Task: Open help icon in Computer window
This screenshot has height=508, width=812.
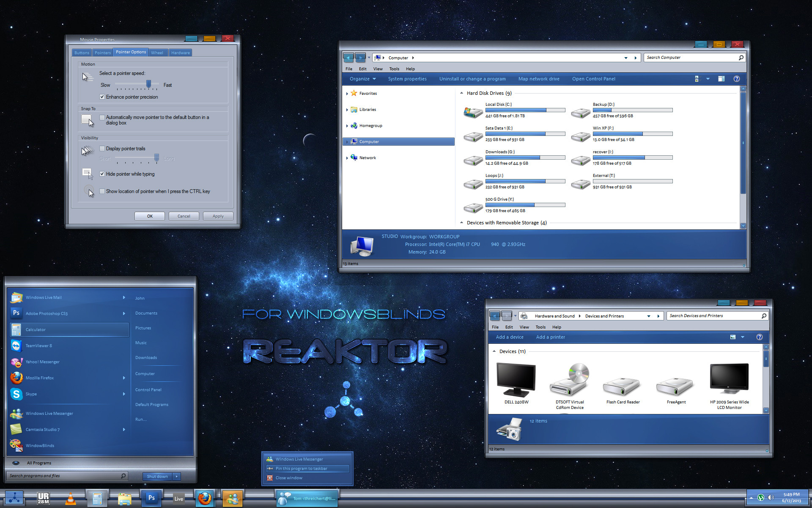Action: 737,79
